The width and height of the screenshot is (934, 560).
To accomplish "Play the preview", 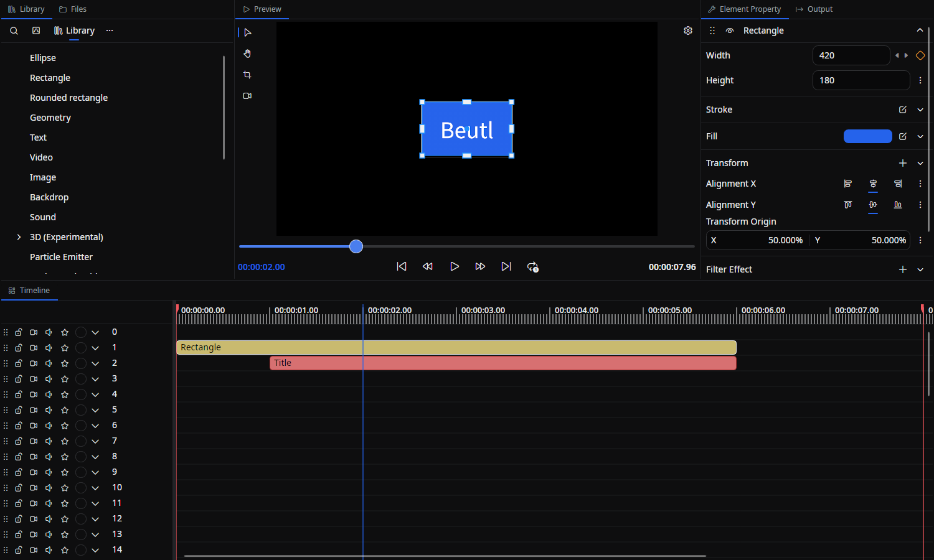I will [455, 266].
